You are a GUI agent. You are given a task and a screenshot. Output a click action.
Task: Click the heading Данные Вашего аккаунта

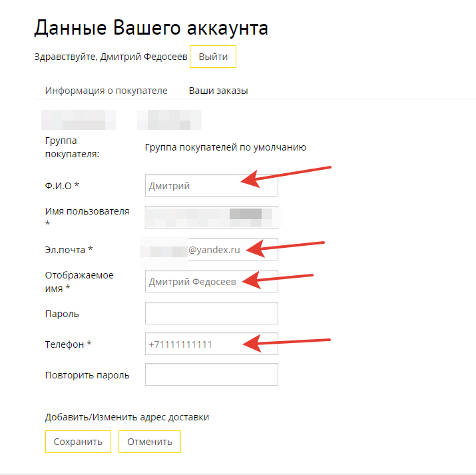coord(151,28)
